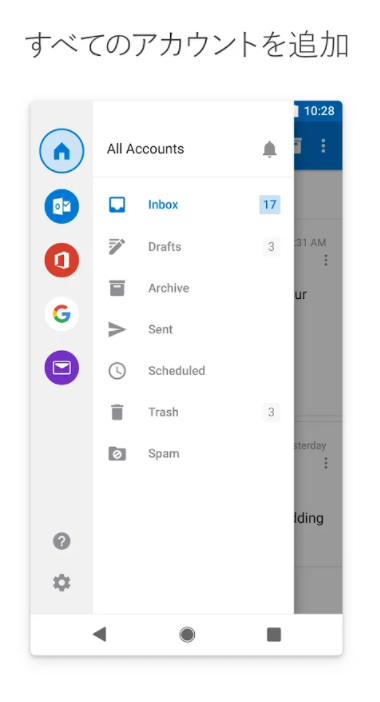Viewport: 380px width, 702px height.
Task: Open the Drafts folder
Action: click(193, 246)
